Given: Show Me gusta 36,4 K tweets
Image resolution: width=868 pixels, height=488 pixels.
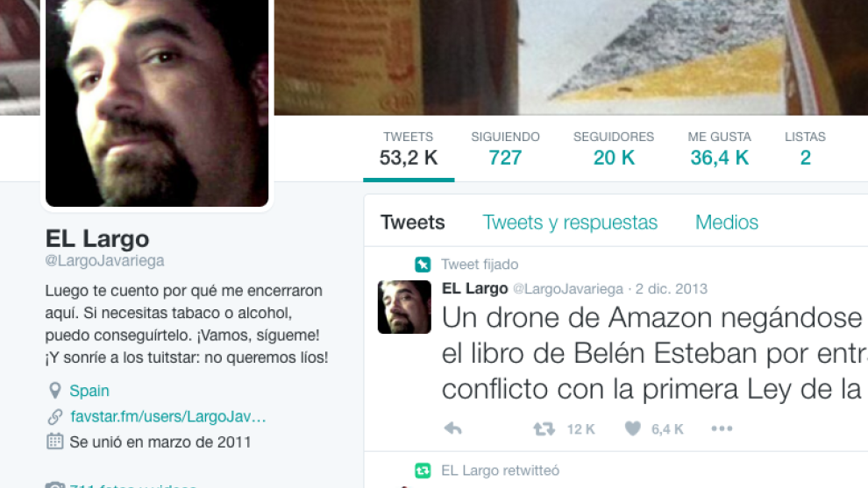Looking at the screenshot, I should (720, 150).
